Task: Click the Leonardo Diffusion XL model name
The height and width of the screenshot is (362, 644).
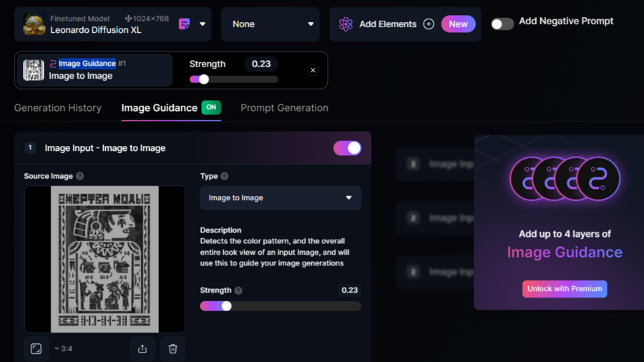Action: [x=96, y=30]
